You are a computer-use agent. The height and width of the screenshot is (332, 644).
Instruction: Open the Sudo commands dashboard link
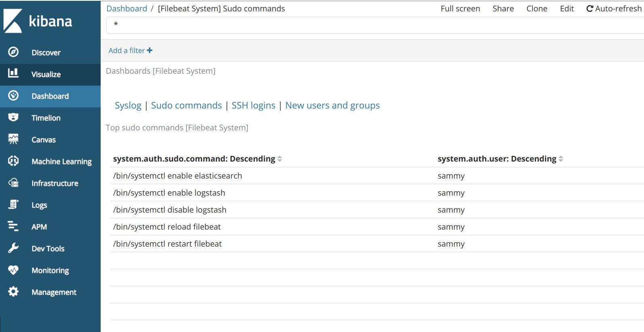186,105
